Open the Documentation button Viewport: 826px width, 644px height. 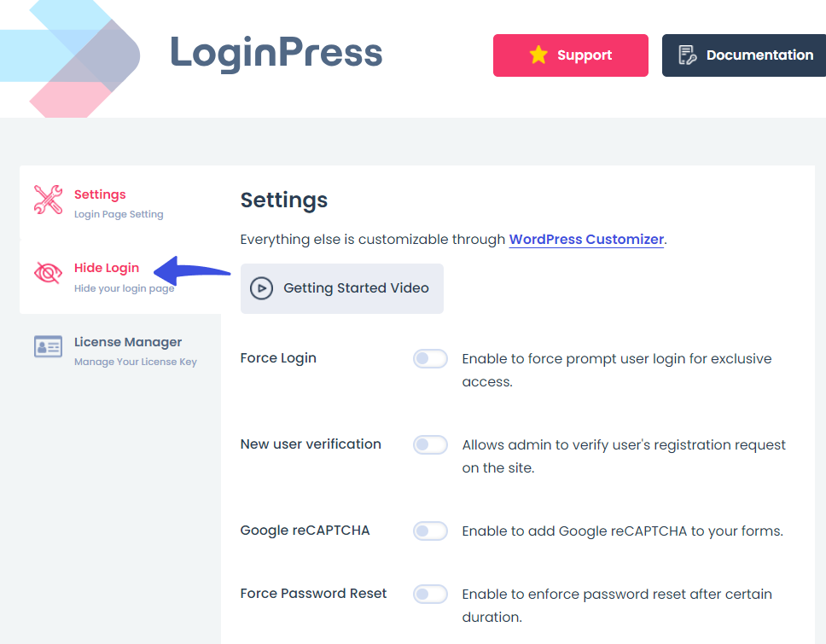pos(744,55)
